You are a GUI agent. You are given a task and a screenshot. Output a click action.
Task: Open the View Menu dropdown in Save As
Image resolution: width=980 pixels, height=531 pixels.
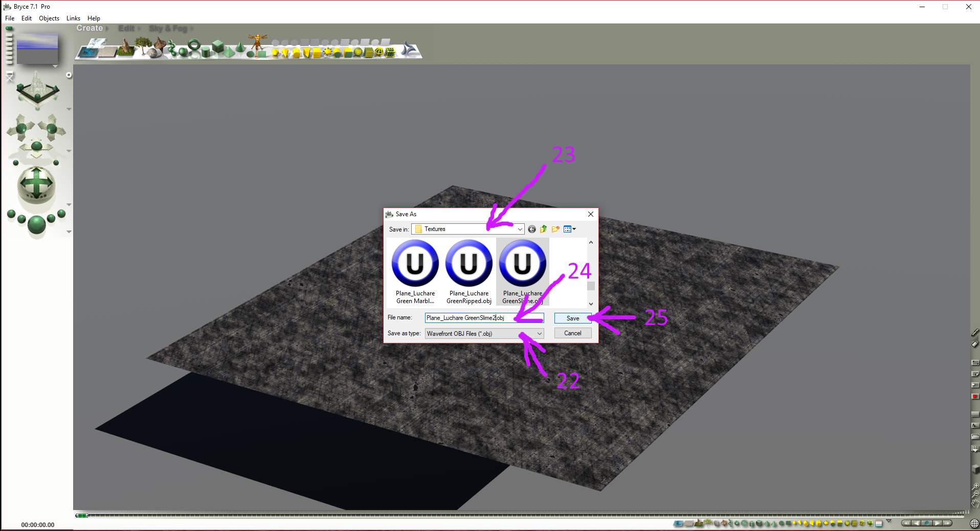tap(570, 229)
